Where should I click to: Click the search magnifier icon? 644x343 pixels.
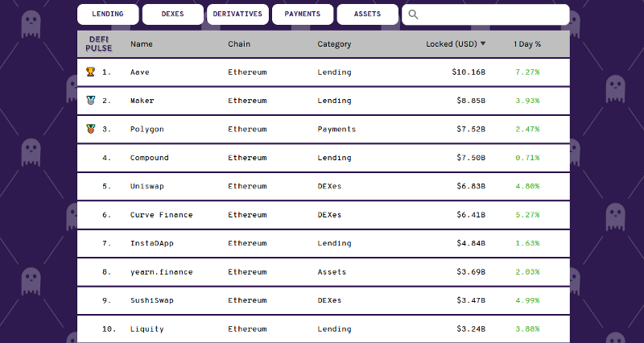click(x=413, y=14)
